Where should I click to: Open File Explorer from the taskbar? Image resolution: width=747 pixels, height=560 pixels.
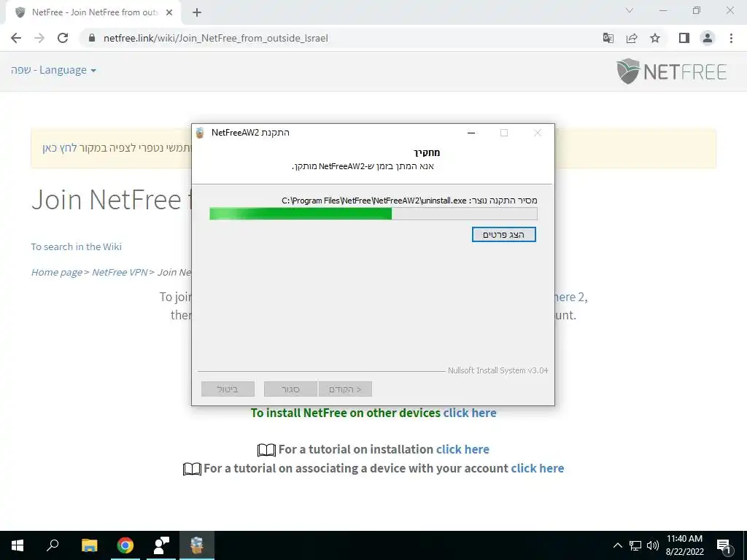click(89, 545)
